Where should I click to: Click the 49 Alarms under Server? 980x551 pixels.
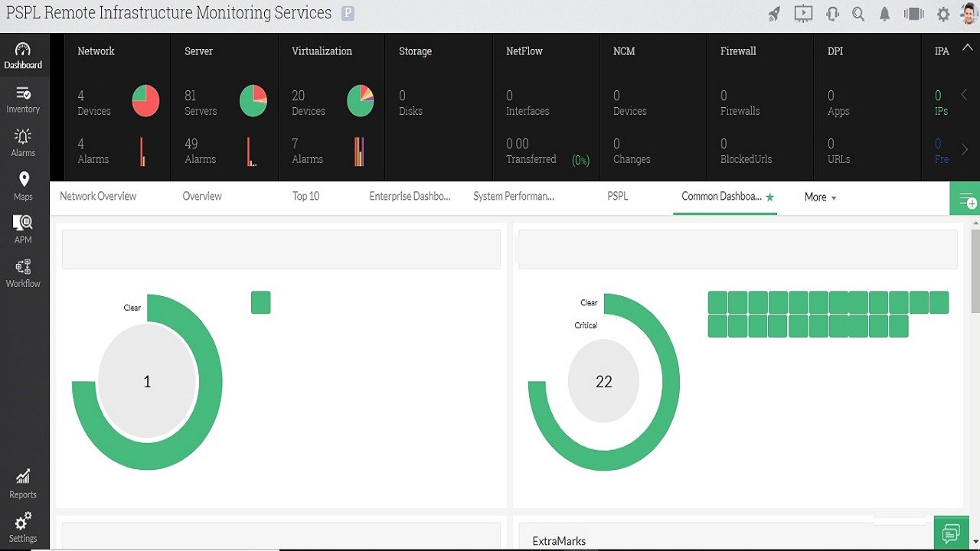click(200, 151)
